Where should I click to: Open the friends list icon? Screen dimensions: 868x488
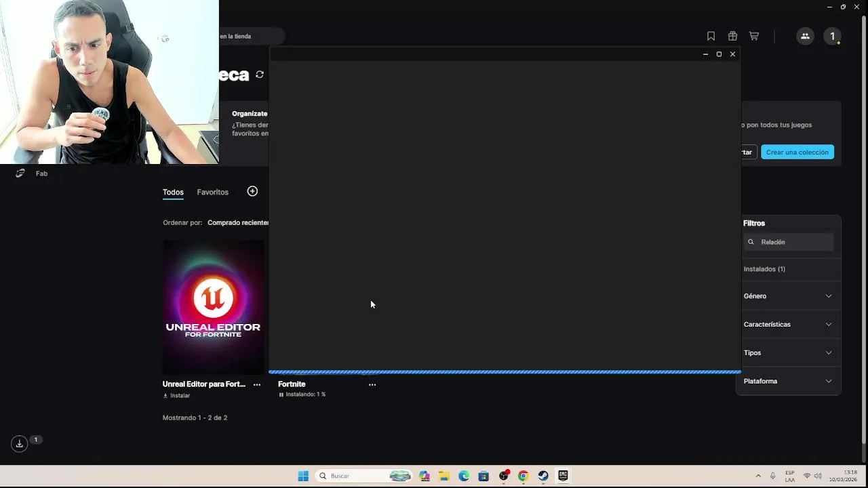click(x=805, y=36)
